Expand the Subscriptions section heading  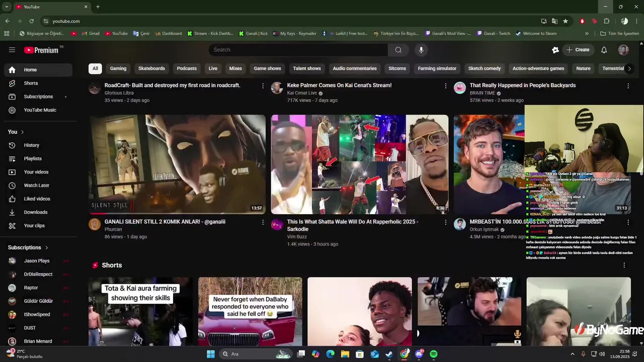28,247
